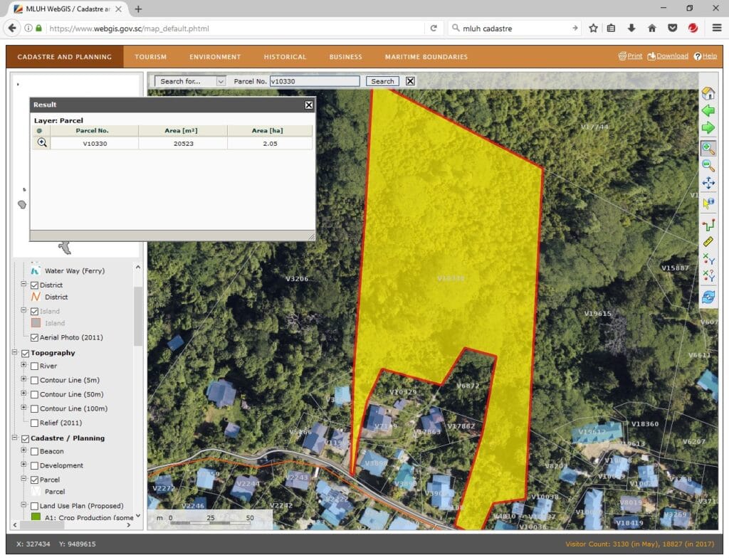Click the Home full-extent map icon
729x560 pixels.
[708, 93]
